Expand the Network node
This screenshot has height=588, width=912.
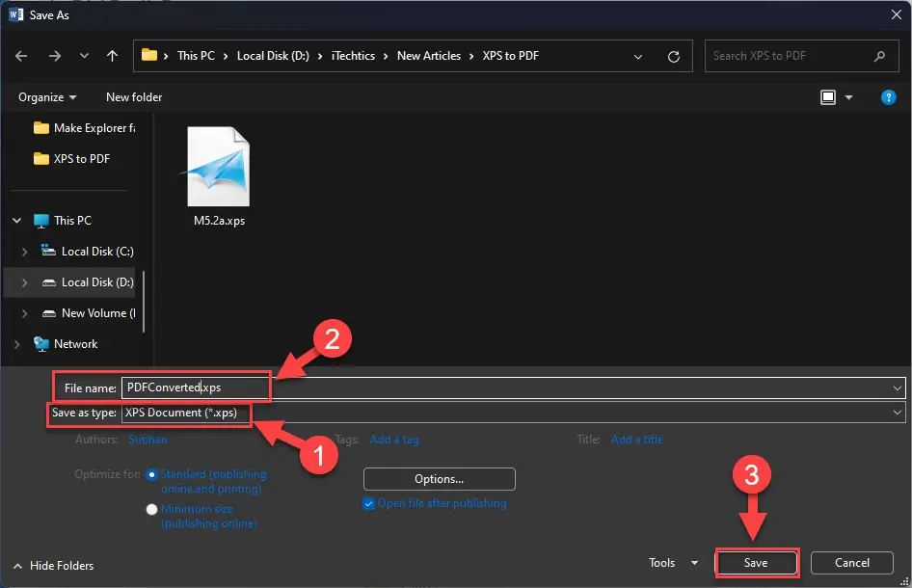point(16,344)
